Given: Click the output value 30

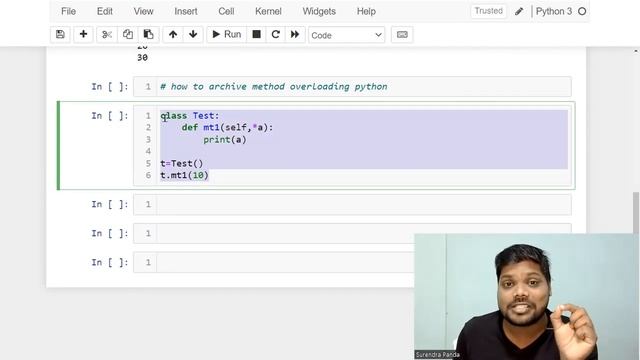Looking at the screenshot, I should 142,58.
